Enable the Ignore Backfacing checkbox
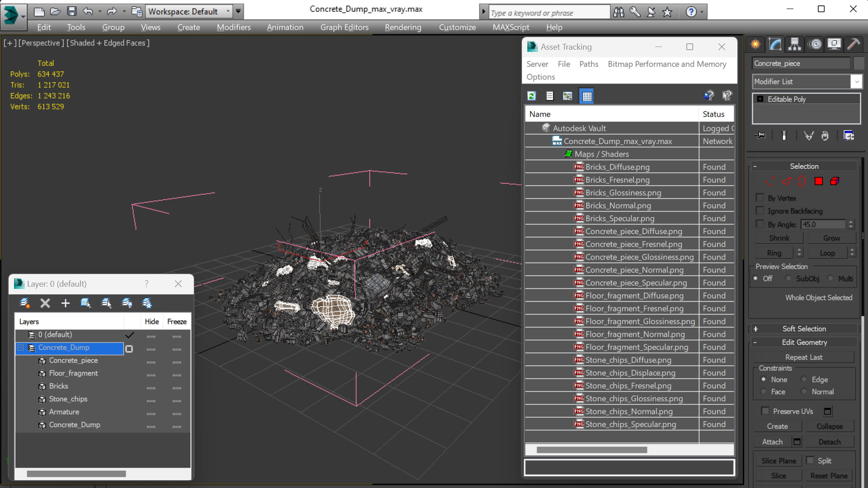Image resolution: width=868 pixels, height=488 pixels. (x=760, y=211)
